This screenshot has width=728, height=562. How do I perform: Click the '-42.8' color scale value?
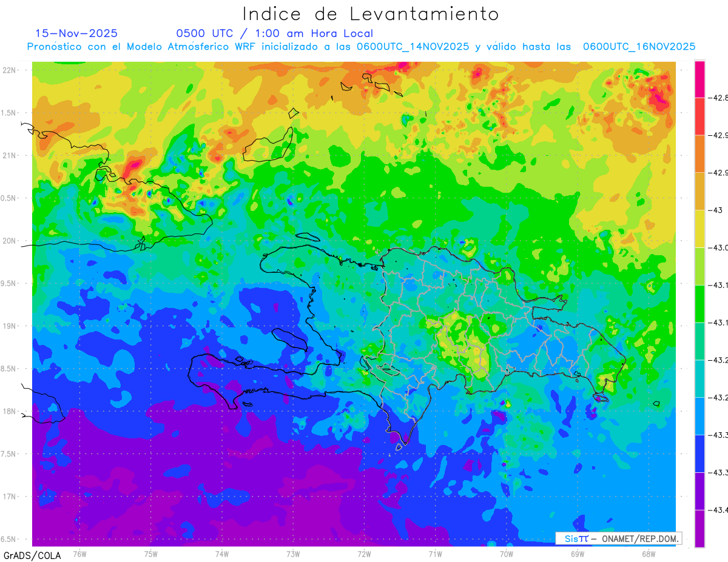click(720, 98)
